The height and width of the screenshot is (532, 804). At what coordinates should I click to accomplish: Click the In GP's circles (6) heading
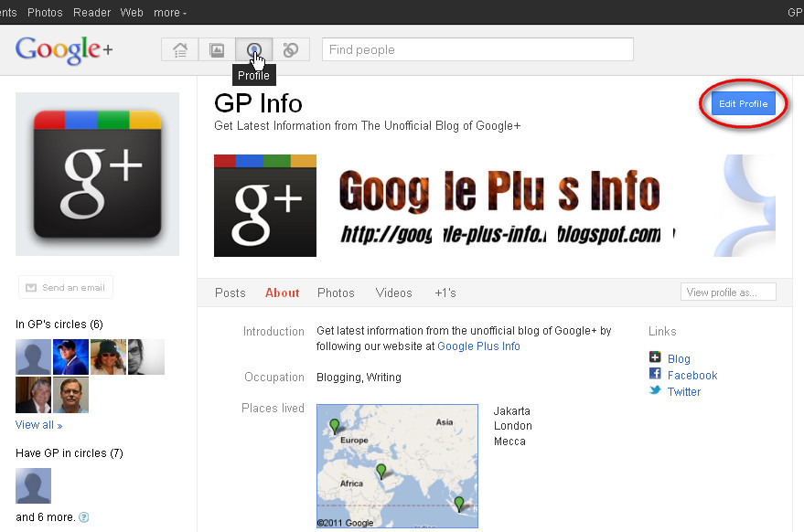click(59, 325)
